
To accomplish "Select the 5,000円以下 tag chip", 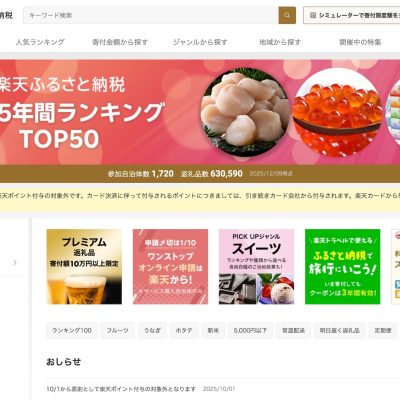I will (250, 330).
